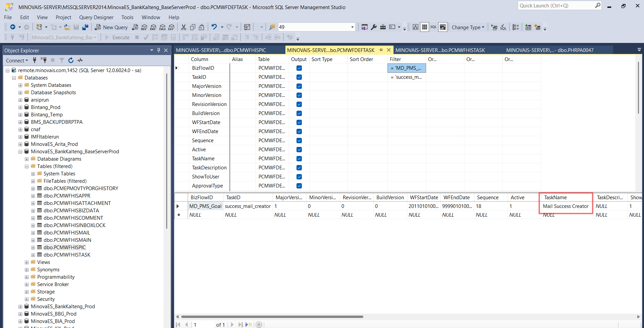This screenshot has height=328, width=644.
Task: Click the Find in Files icon
Action: [x=272, y=27]
